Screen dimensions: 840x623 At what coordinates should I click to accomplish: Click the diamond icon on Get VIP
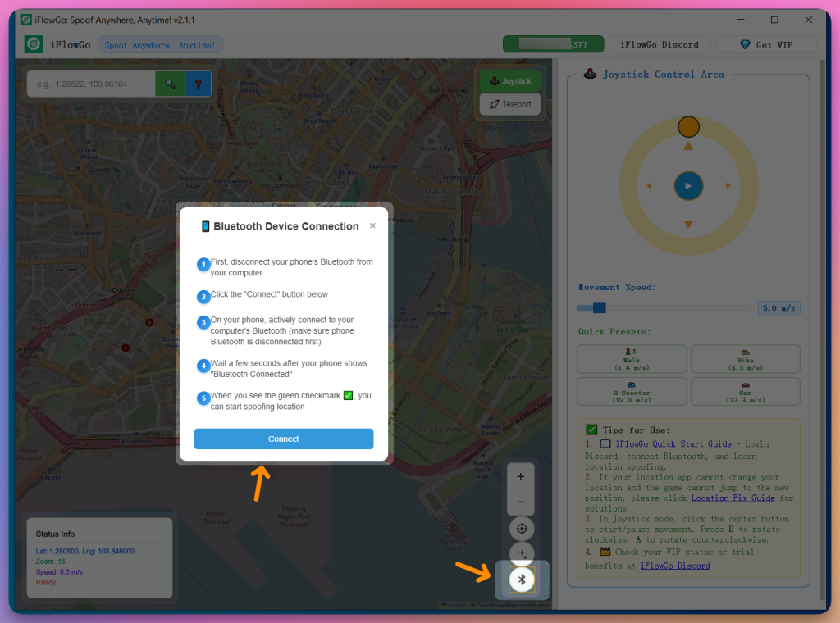(x=745, y=44)
